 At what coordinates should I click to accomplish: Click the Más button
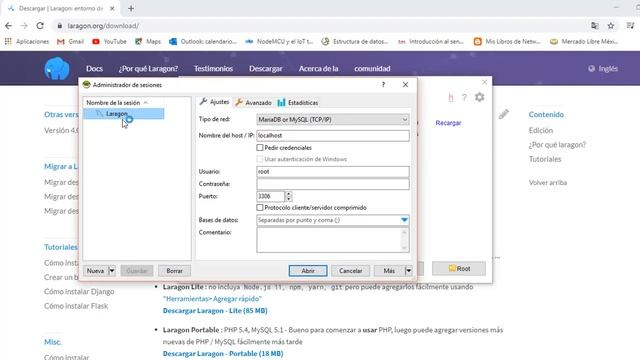(389, 271)
